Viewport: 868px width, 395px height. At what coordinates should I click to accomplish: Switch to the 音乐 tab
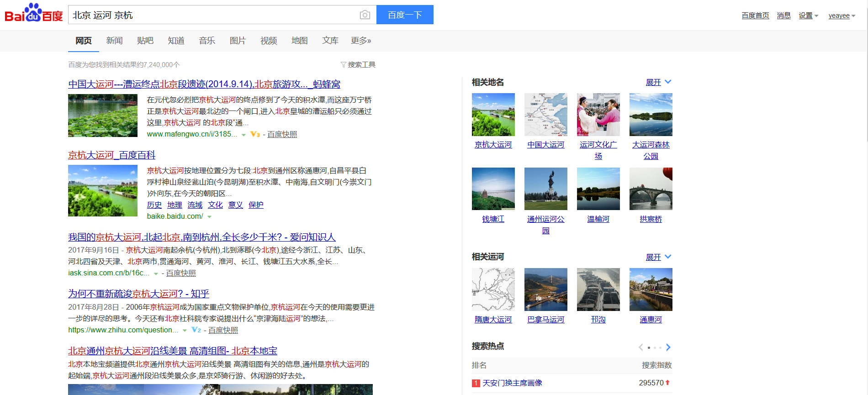[207, 41]
